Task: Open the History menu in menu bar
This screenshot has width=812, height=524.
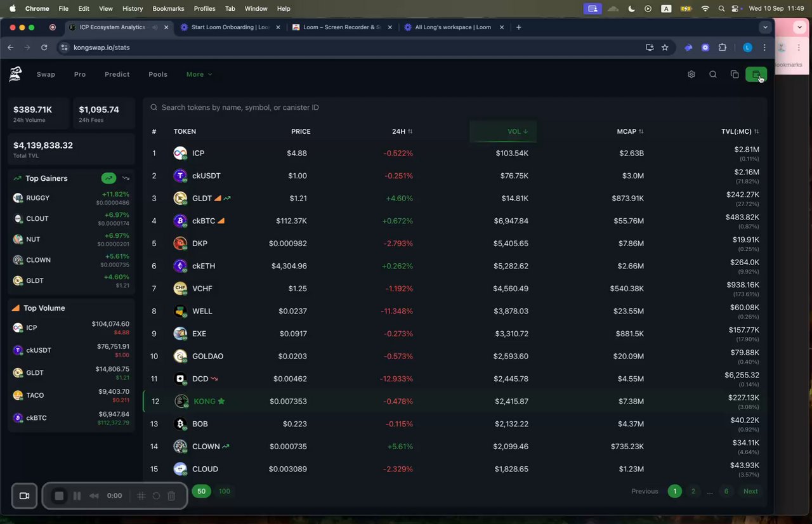Action: pos(133,8)
